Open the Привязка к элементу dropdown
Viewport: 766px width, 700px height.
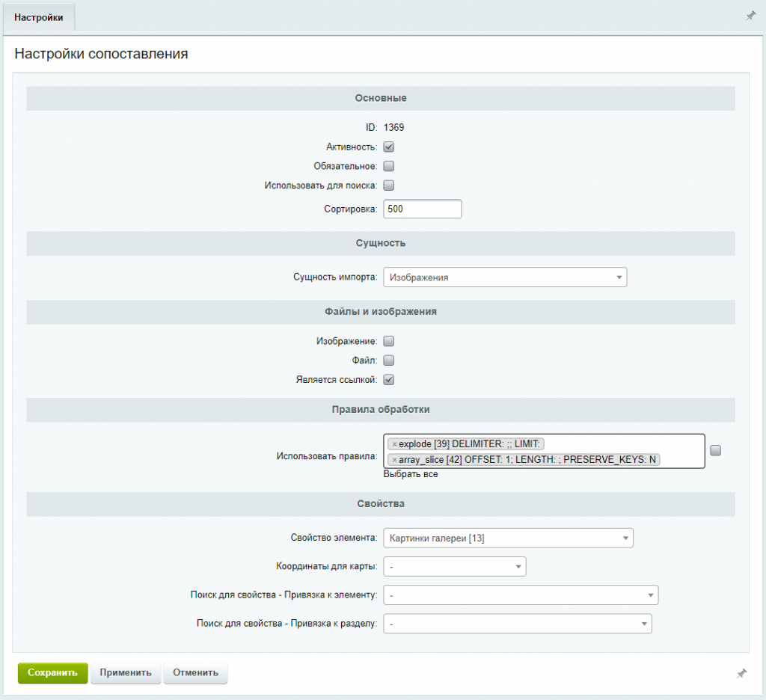[x=521, y=595]
